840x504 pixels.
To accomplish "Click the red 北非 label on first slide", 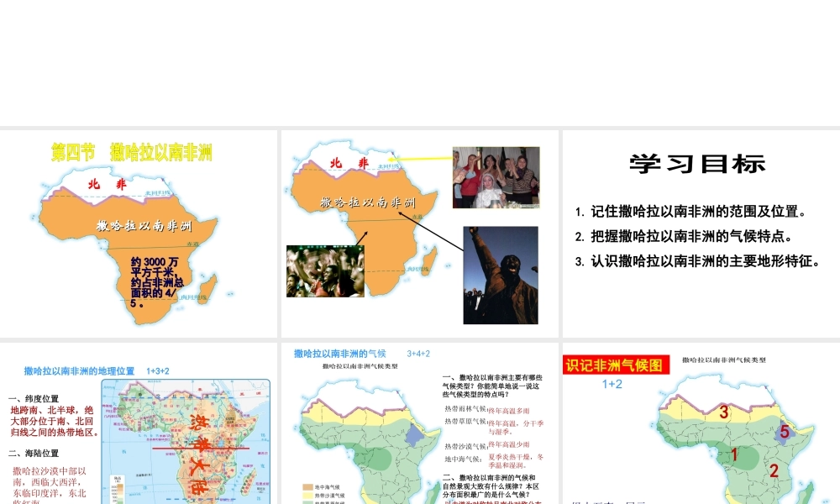I will (x=108, y=184).
